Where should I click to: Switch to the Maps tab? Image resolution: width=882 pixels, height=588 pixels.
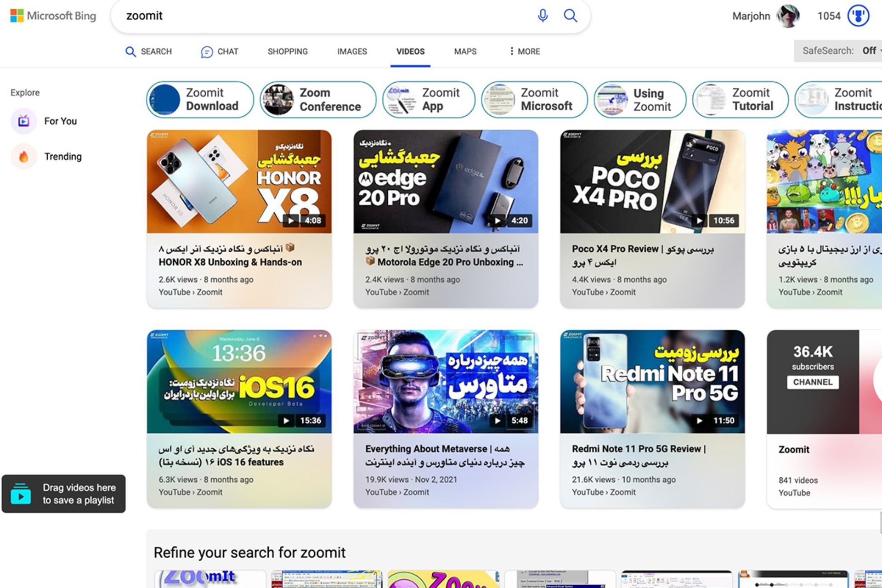[465, 51]
